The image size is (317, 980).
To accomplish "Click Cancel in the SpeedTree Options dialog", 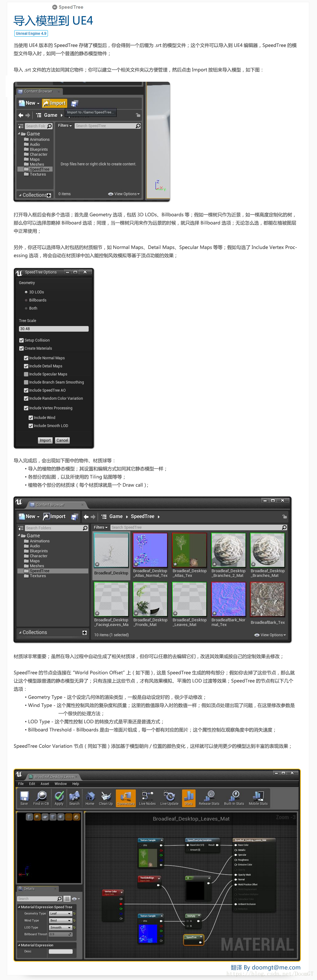I will [x=63, y=440].
